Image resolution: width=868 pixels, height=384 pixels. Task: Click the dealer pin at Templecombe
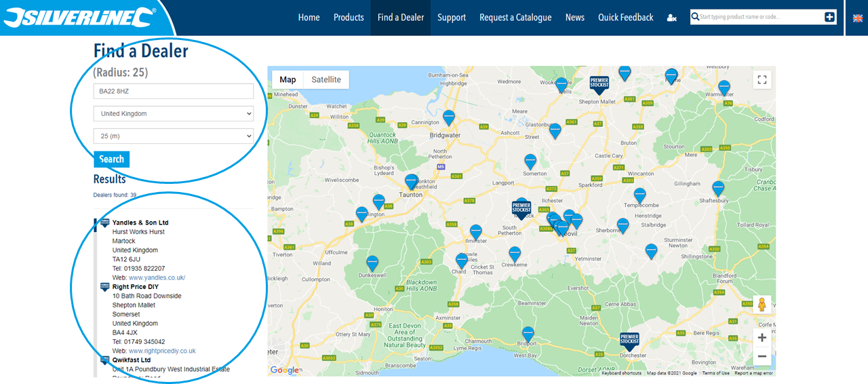639,196
